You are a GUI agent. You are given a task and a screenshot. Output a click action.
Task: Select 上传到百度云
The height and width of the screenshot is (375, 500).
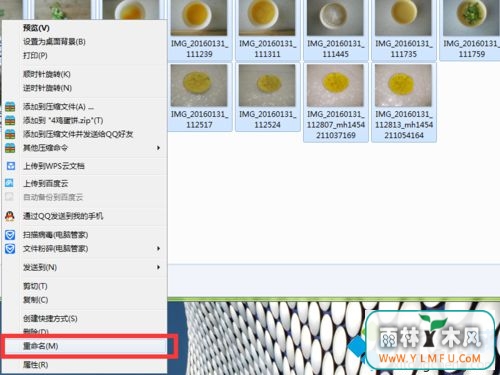point(45,183)
